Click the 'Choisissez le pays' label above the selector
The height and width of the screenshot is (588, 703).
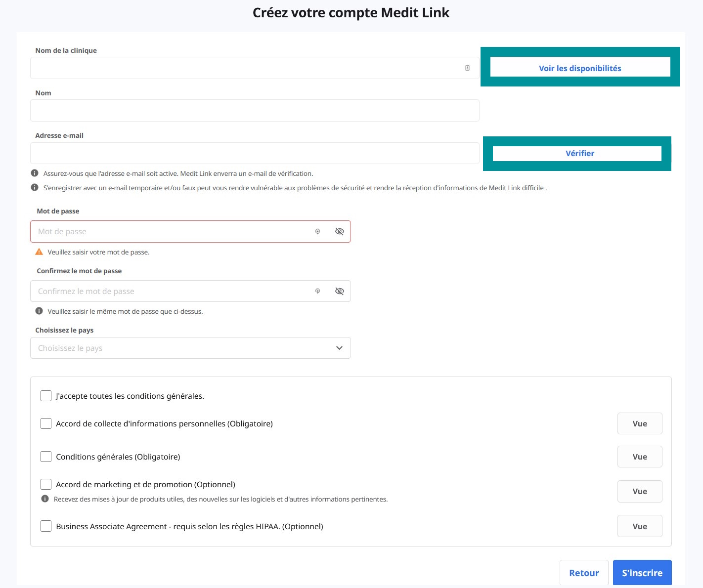(x=64, y=330)
